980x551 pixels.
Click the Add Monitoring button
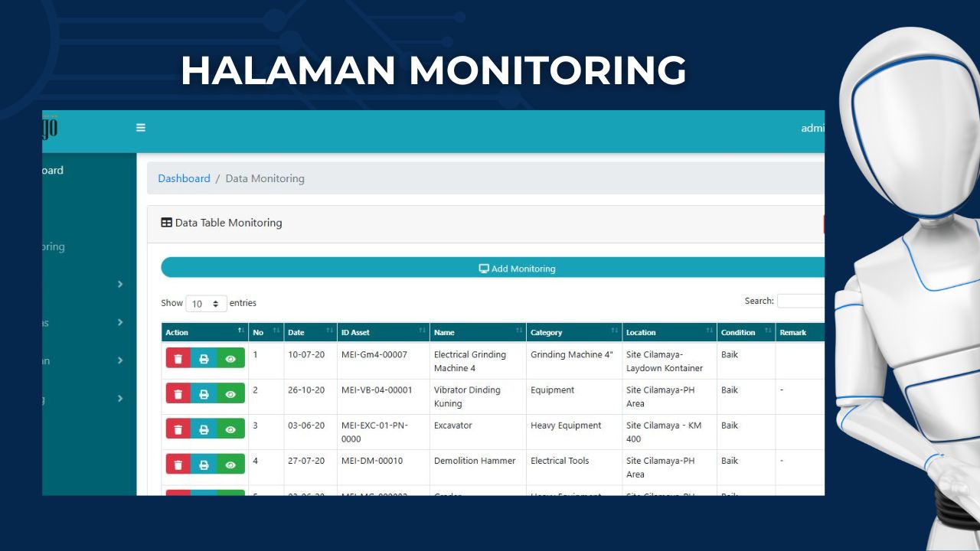(x=517, y=269)
